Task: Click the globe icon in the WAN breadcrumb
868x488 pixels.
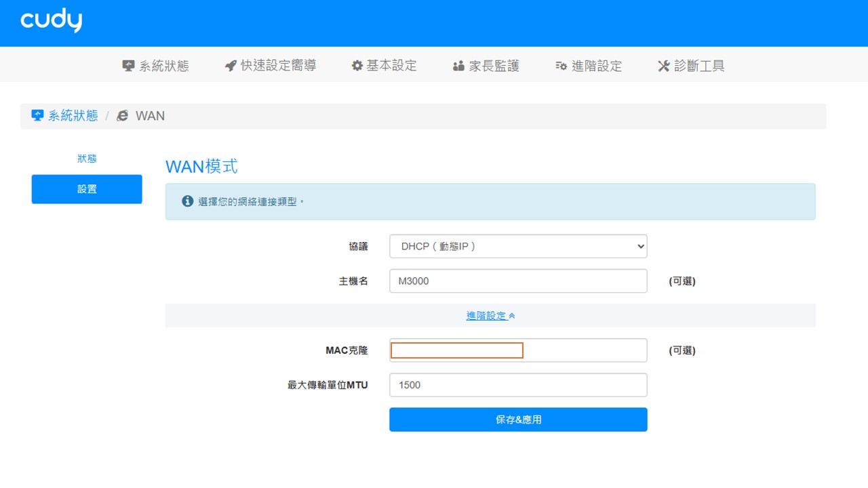Action: coord(122,115)
